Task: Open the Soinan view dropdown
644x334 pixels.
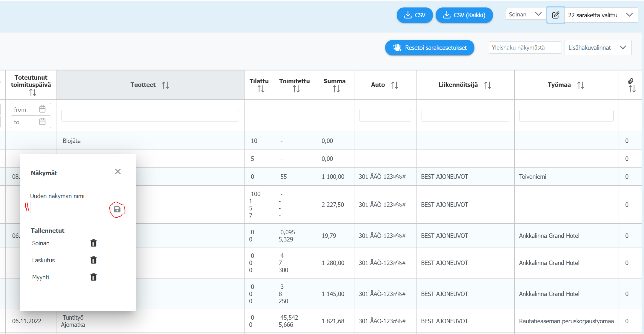Action: [x=525, y=14]
